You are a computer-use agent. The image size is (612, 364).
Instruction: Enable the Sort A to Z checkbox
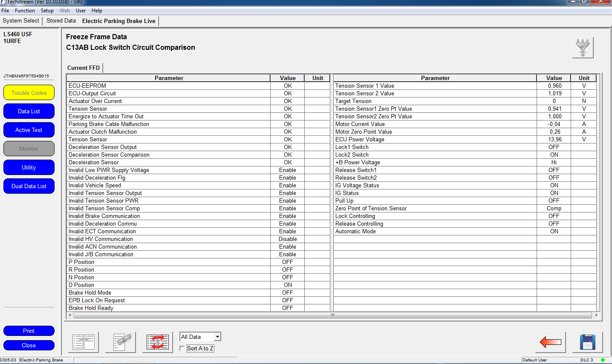(182, 349)
